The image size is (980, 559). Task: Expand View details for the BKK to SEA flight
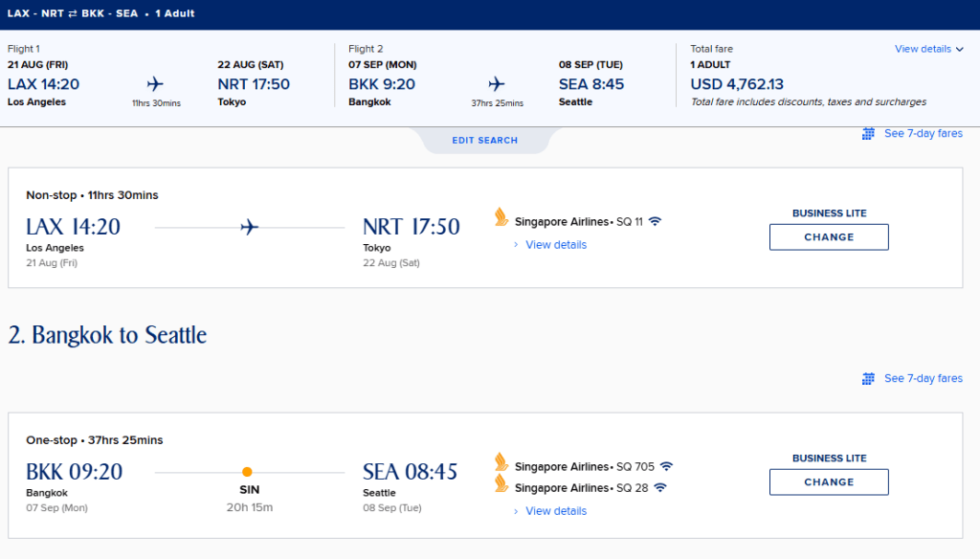pyautogui.click(x=556, y=511)
